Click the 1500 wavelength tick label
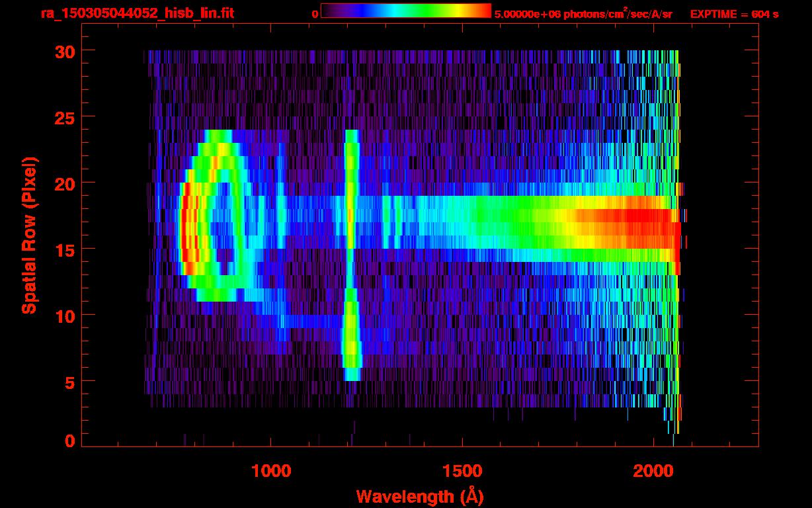 [x=462, y=471]
